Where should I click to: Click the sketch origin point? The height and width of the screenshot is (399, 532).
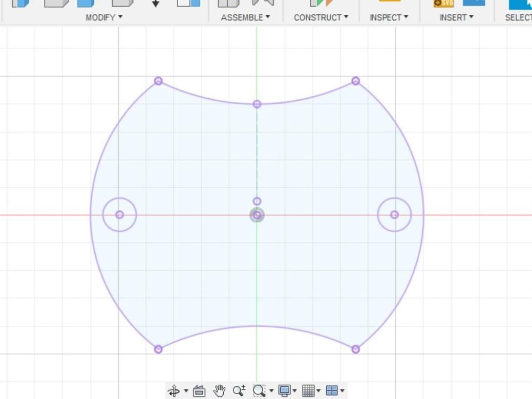click(x=257, y=215)
